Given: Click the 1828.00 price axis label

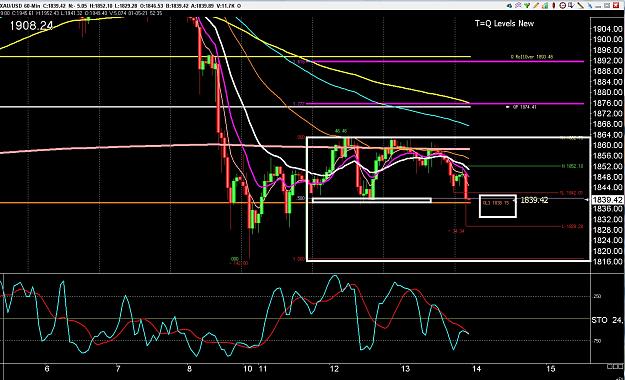Looking at the screenshot, I should pyautogui.click(x=608, y=230).
